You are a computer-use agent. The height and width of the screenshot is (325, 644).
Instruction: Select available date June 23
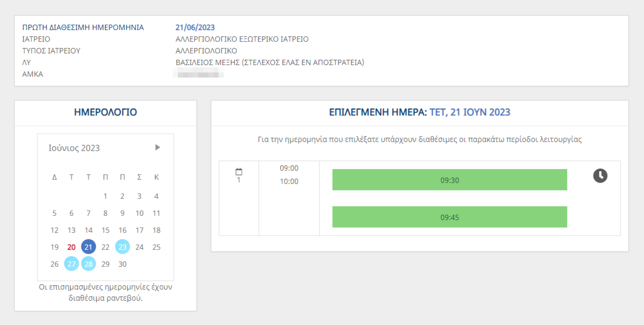pos(122,247)
